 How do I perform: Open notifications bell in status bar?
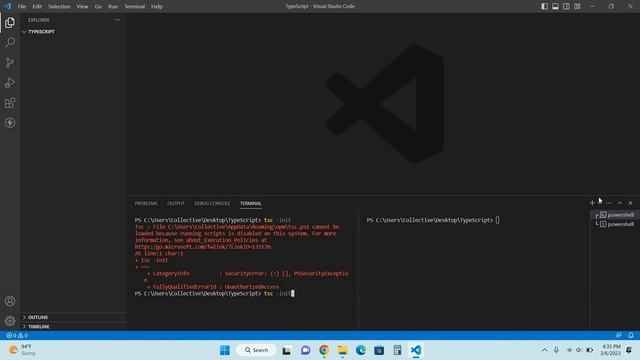(631, 335)
